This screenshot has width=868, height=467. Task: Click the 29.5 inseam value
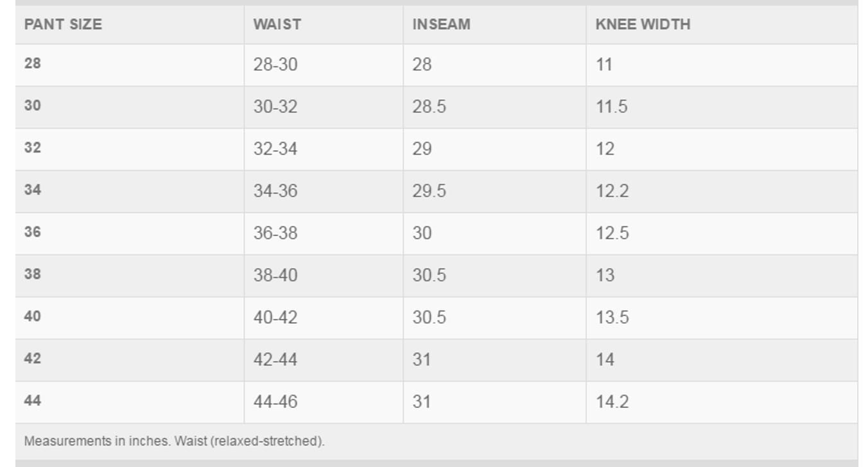429,191
